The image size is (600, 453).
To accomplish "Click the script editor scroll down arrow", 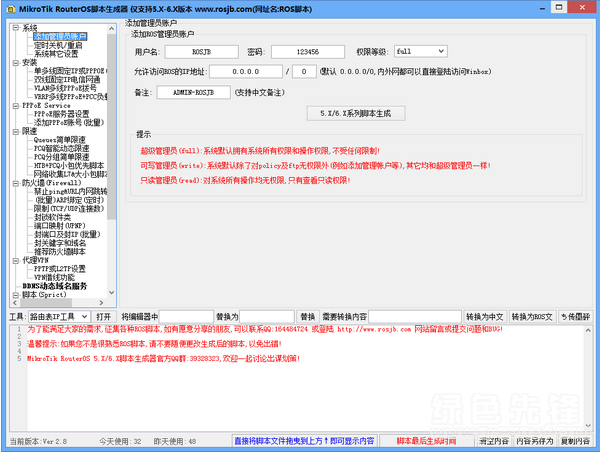I will (x=588, y=425).
